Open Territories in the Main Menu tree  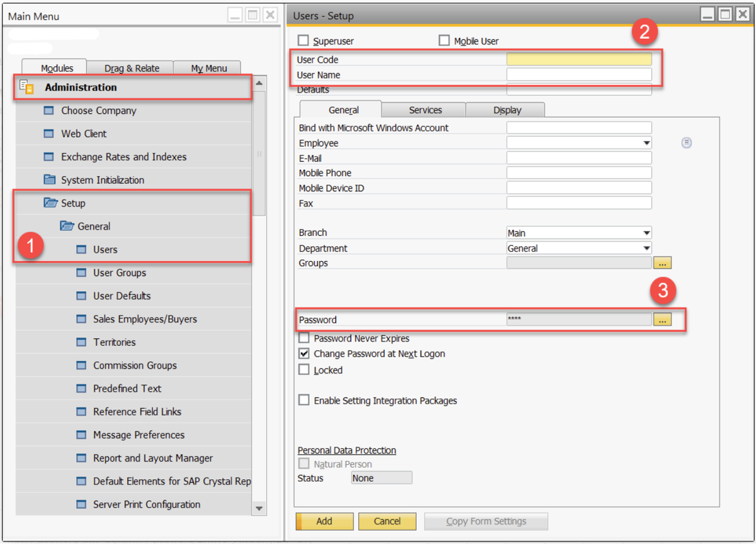[x=115, y=343]
